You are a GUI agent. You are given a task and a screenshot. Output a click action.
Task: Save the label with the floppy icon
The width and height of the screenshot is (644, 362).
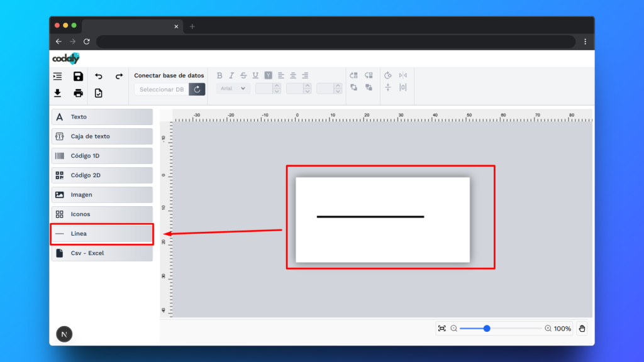78,76
